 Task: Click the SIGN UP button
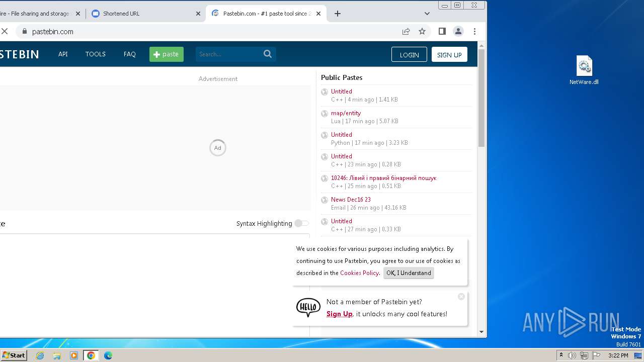coord(449,54)
